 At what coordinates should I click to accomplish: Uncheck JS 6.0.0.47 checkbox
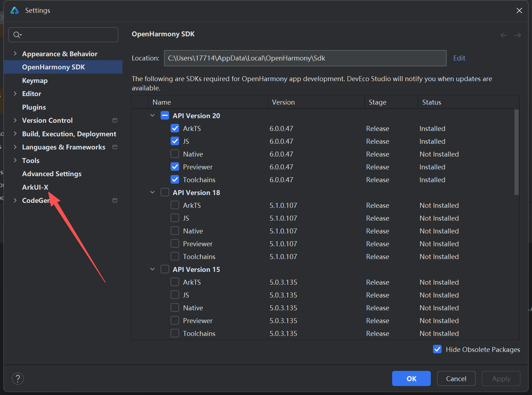coord(175,141)
